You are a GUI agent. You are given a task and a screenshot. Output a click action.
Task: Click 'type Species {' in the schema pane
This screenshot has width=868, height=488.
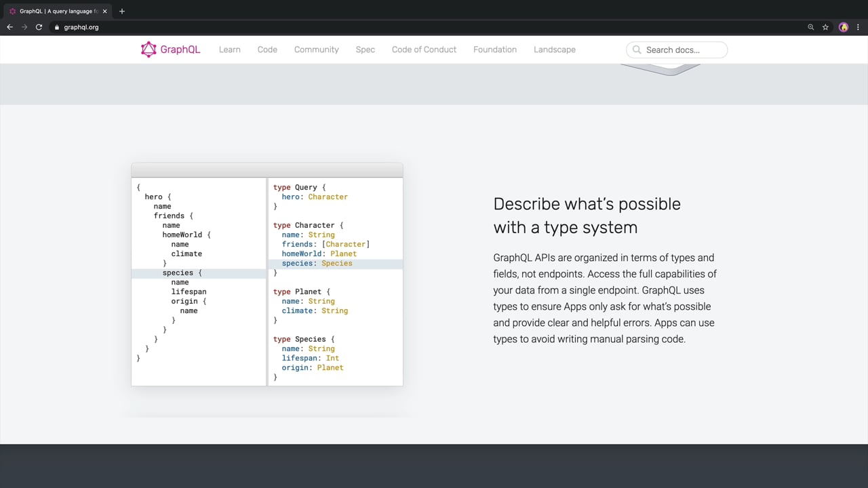[304, 339]
